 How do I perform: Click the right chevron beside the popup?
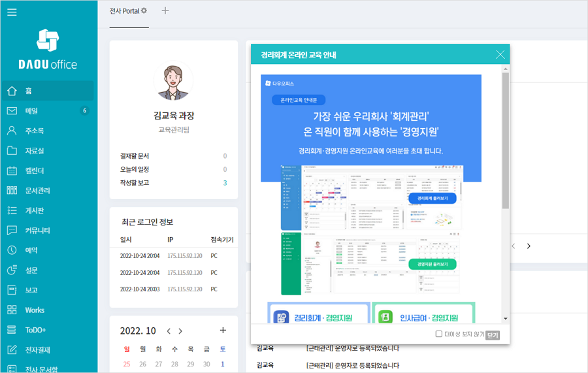529,246
